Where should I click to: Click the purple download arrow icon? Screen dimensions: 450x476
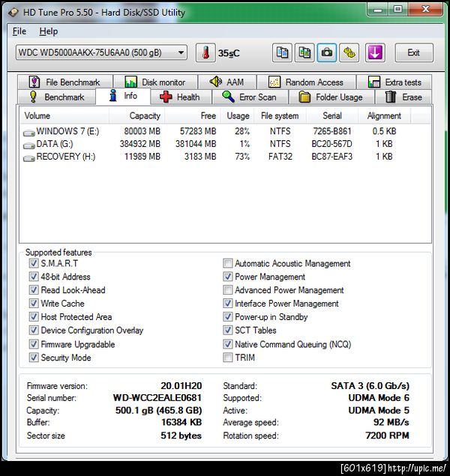(375, 52)
